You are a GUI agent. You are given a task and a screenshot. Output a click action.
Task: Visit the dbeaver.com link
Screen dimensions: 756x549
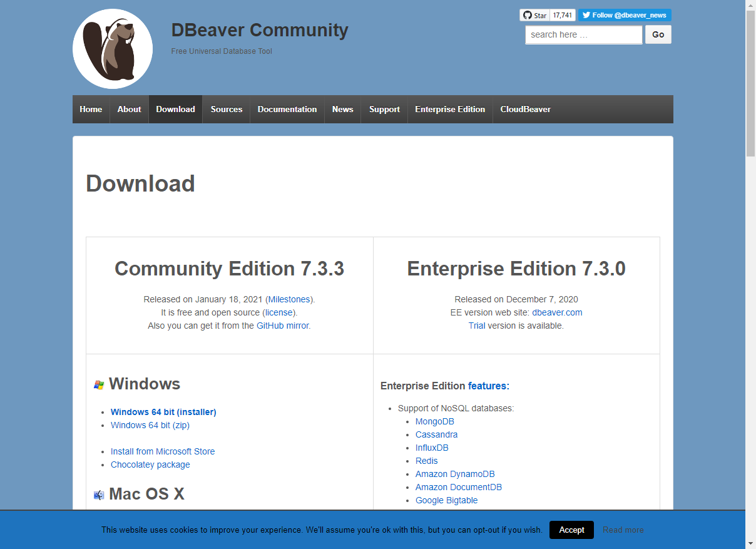click(557, 312)
